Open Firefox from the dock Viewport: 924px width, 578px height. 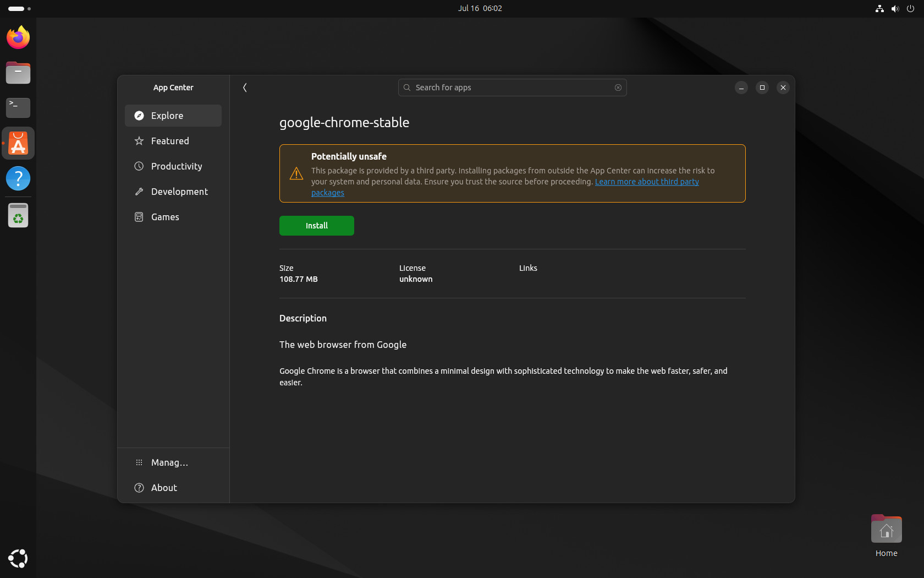click(18, 37)
